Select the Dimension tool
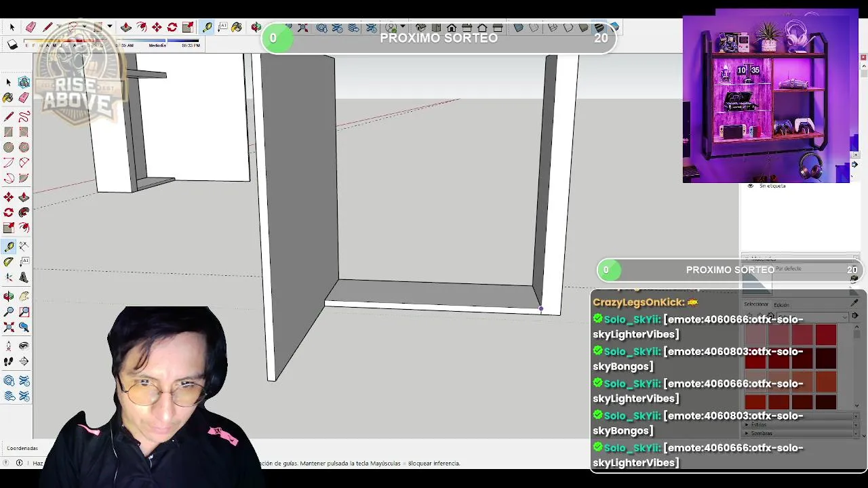 click(x=24, y=247)
